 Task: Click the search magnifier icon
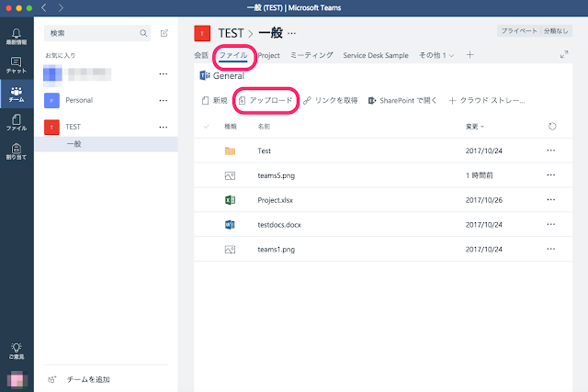(x=143, y=33)
